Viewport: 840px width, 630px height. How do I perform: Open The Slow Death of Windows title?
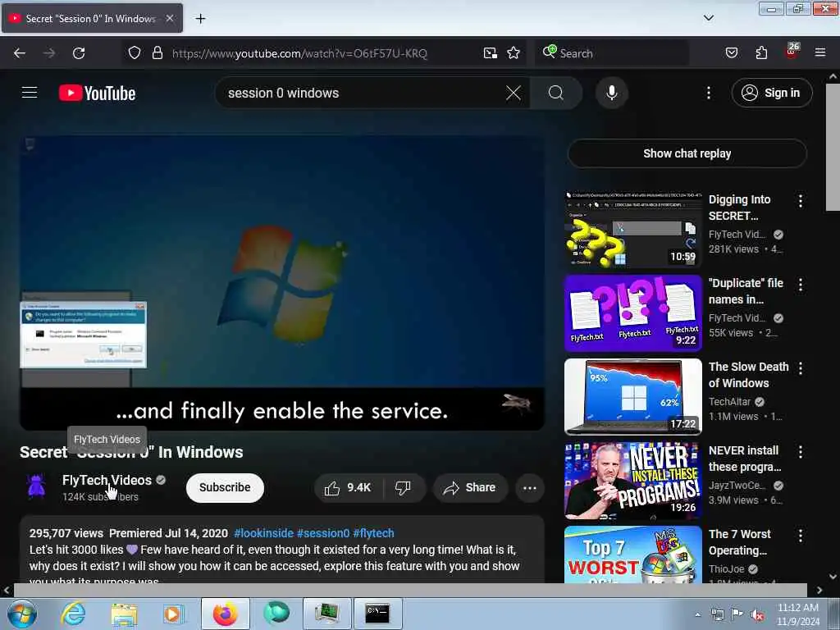[748, 375]
